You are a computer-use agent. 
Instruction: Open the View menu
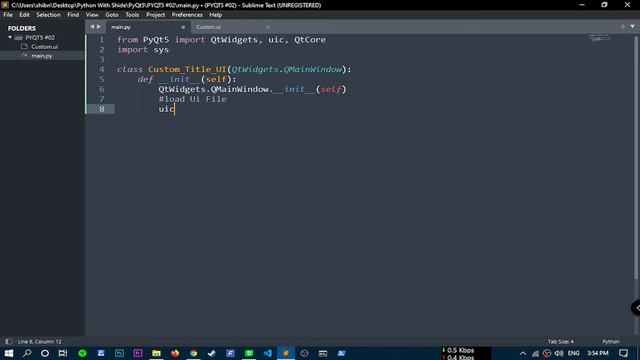[92, 15]
